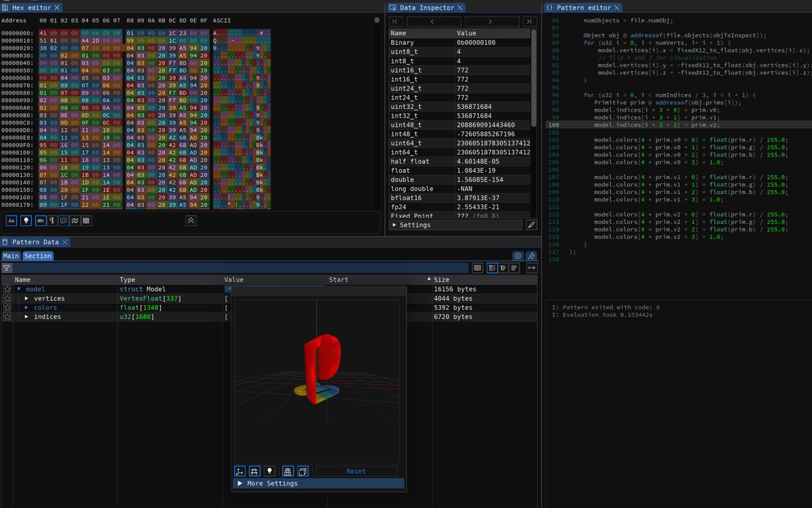Click the map icon in Hex editor footer
Viewport: 812px width, 508px height.
(75, 221)
